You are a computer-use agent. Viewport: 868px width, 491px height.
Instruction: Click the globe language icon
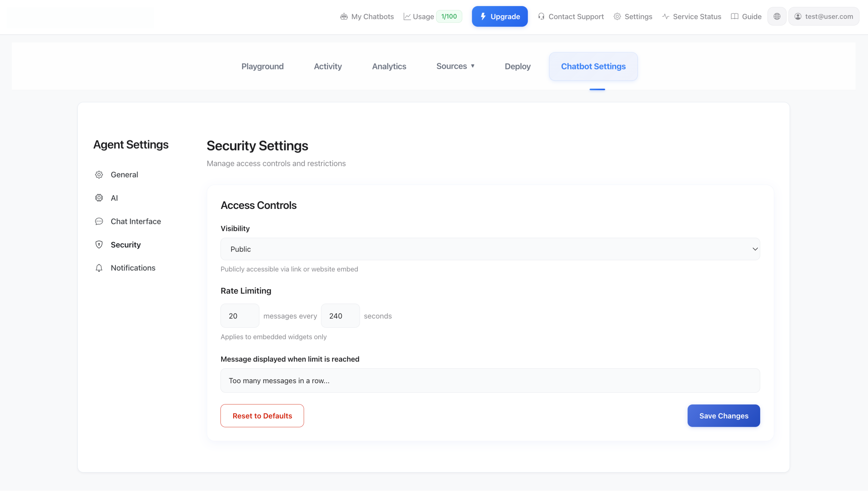777,16
